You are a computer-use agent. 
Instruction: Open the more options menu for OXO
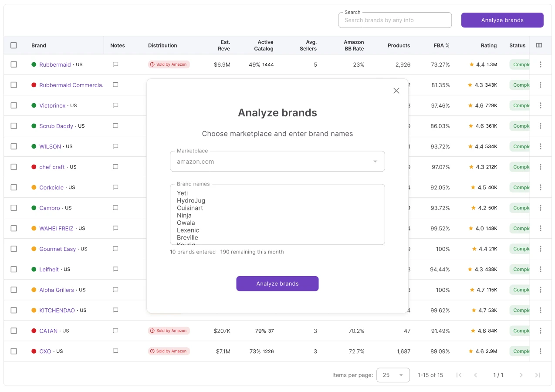point(540,351)
